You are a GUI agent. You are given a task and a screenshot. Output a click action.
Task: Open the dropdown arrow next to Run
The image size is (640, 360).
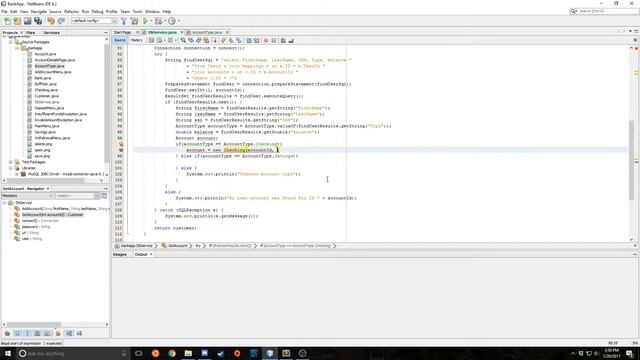151,21
